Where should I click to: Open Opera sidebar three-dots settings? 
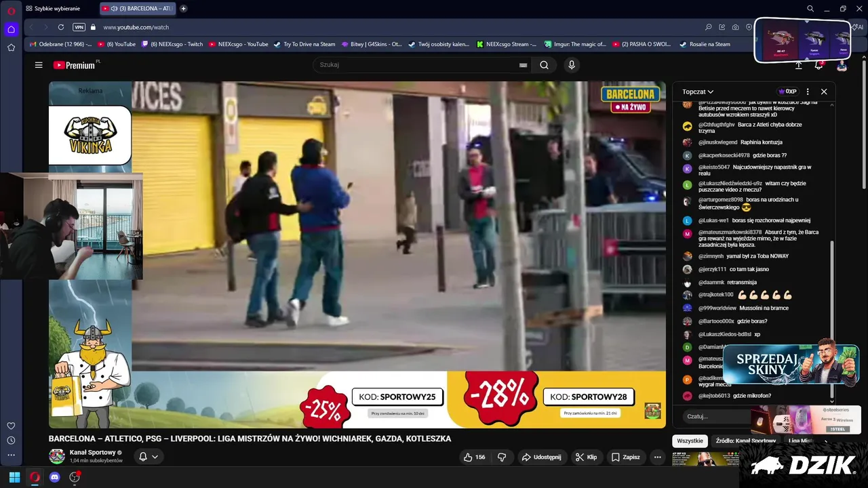click(11, 455)
